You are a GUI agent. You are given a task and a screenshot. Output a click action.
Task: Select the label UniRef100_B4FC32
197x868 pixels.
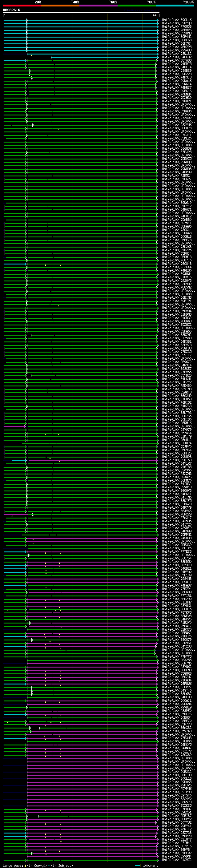point(177,57)
